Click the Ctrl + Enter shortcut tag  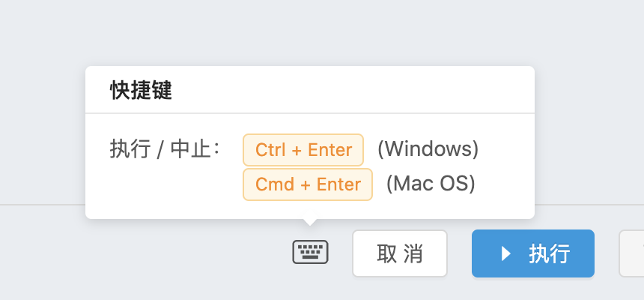pyautogui.click(x=303, y=150)
